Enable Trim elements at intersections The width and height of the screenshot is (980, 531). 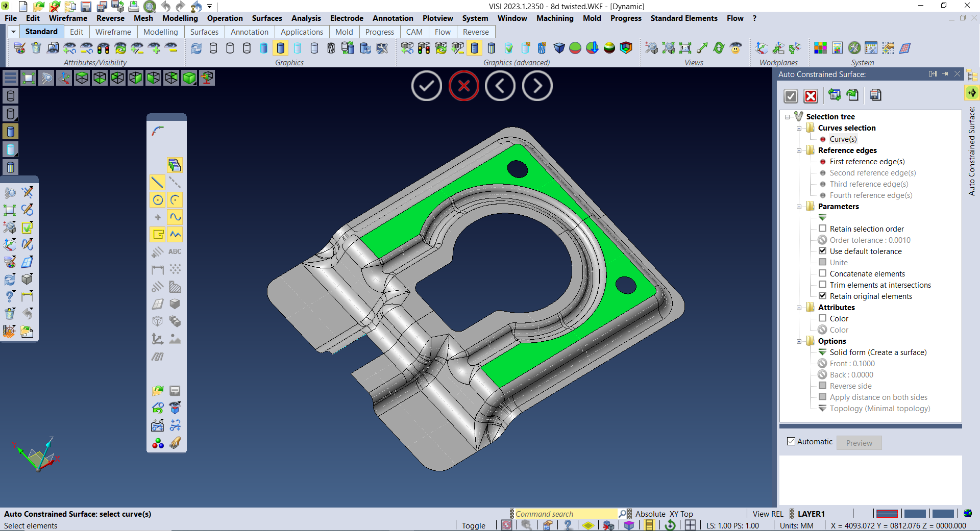point(823,285)
